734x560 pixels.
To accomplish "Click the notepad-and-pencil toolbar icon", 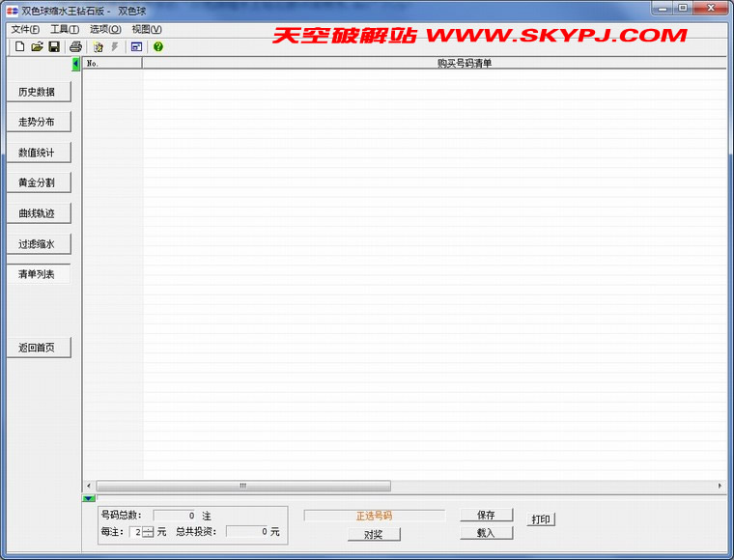I will (99, 46).
